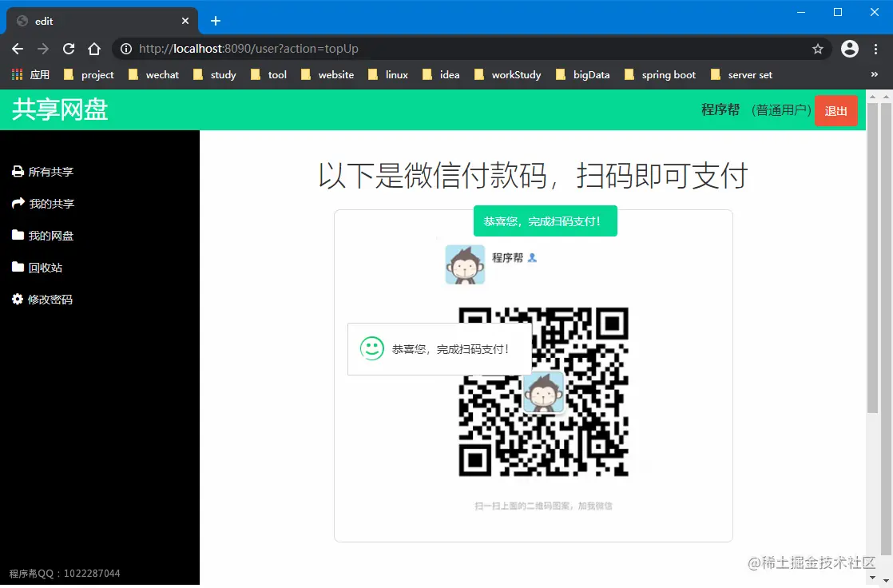The height and width of the screenshot is (588, 893).
Task: Open the linux bookmark folder
Action: pyautogui.click(x=388, y=74)
